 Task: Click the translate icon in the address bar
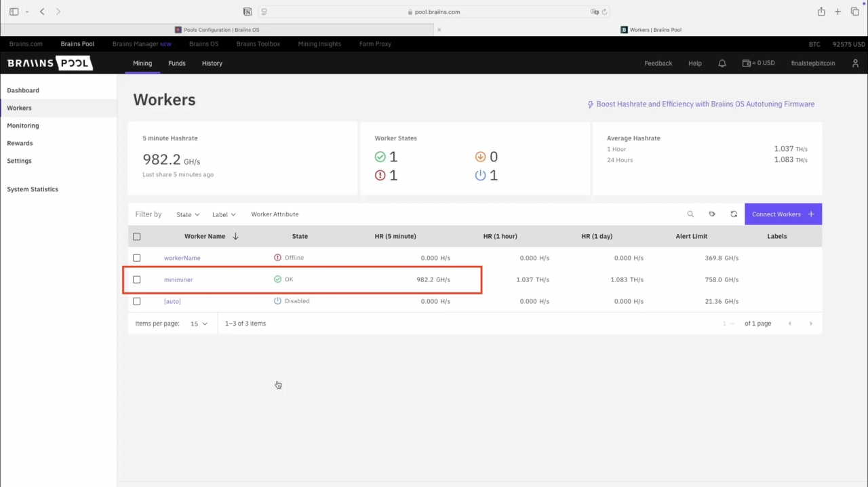(594, 12)
